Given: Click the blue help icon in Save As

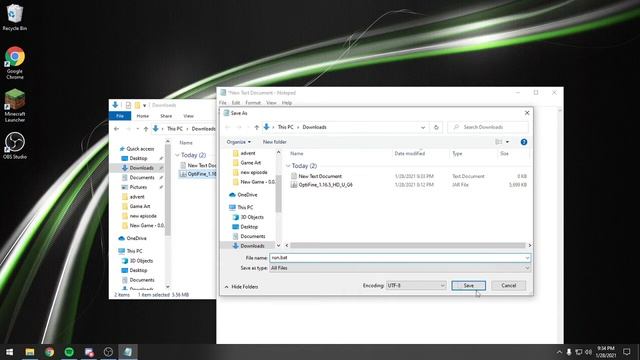Looking at the screenshot, I should coord(524,142).
